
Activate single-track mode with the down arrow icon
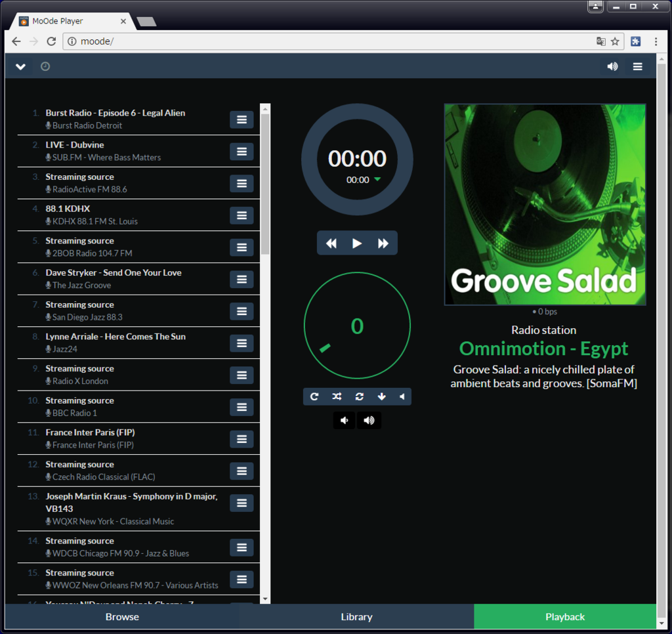tap(381, 396)
